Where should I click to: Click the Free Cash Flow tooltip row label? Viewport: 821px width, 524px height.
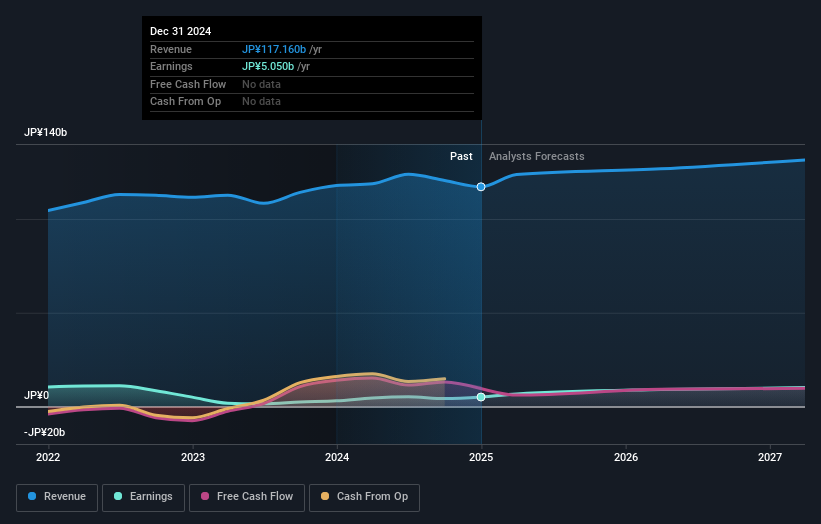coord(188,84)
